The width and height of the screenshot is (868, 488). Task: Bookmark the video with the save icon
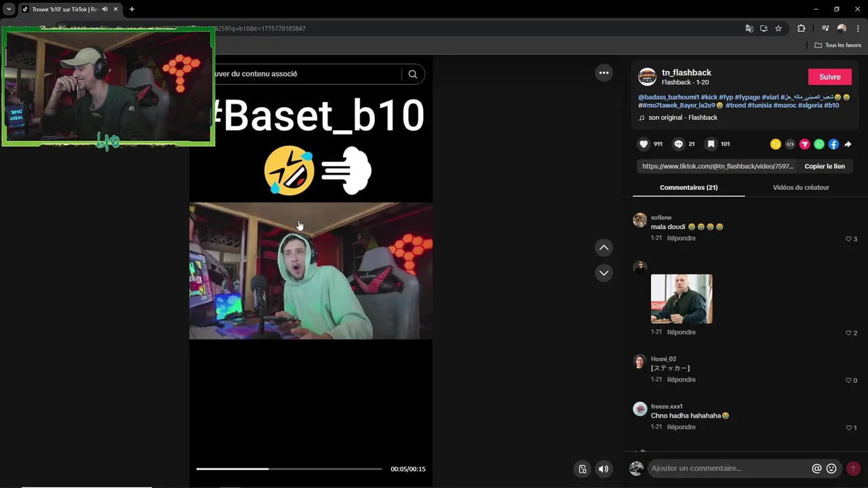[x=711, y=144]
